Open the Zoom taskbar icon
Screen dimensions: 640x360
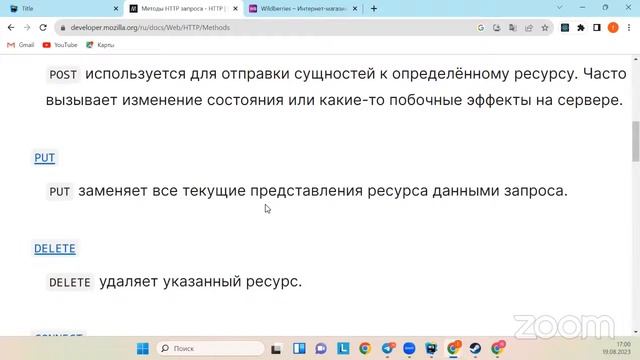coord(409,349)
